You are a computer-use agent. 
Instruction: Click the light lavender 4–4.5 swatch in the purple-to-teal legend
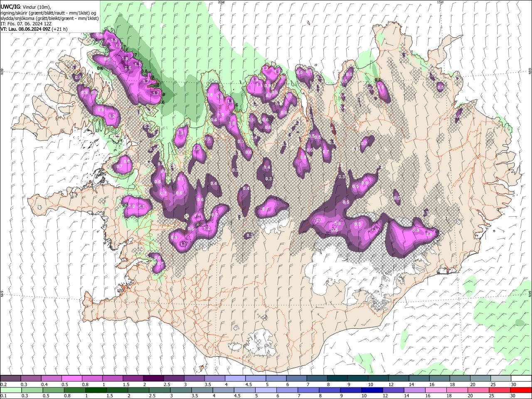click(235, 379)
